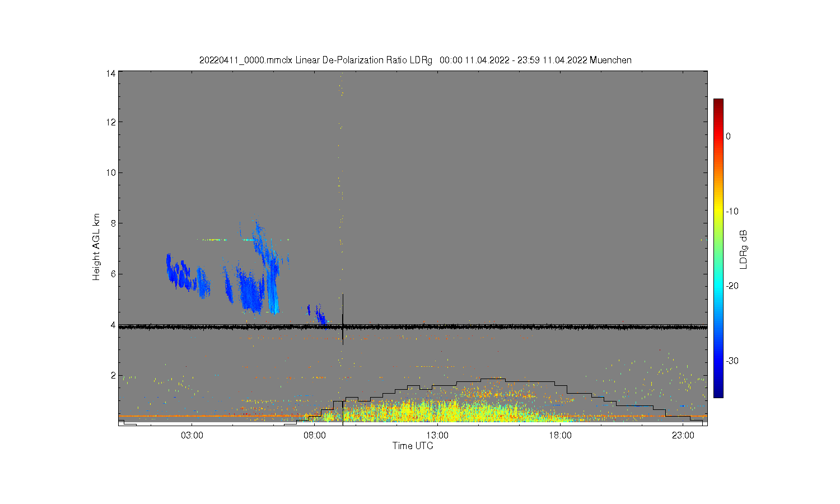
Task: Click the 12 height tick label
Action: [111, 122]
